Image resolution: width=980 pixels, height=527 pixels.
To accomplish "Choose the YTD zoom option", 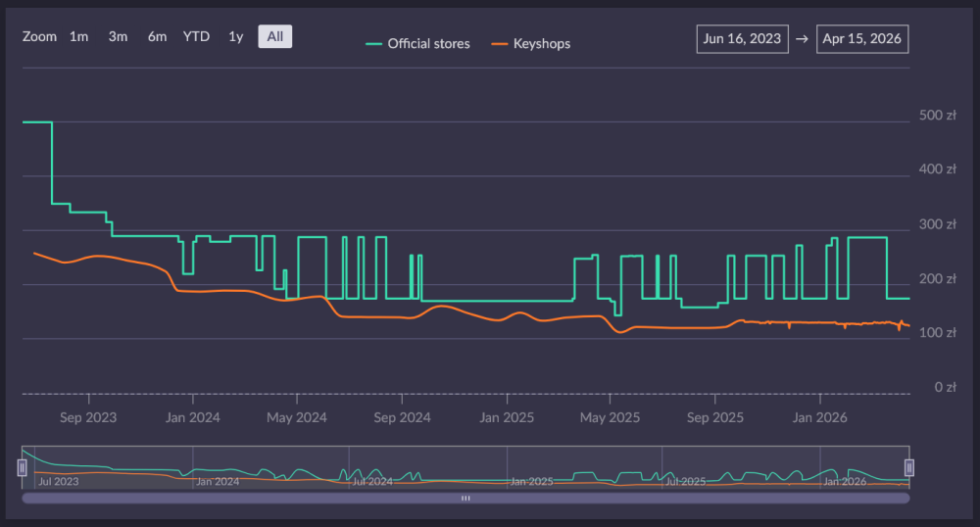I will tap(196, 36).
